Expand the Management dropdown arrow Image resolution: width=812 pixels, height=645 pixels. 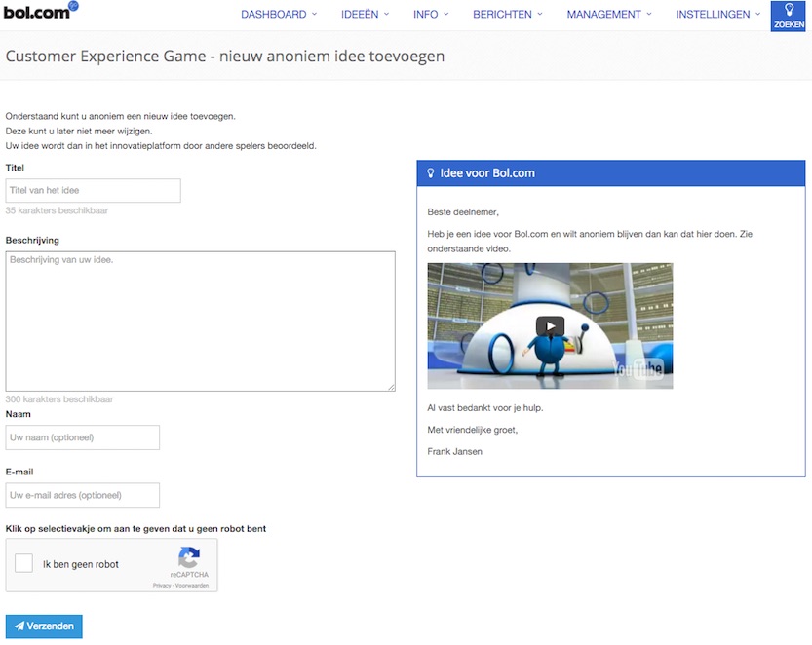tap(649, 14)
